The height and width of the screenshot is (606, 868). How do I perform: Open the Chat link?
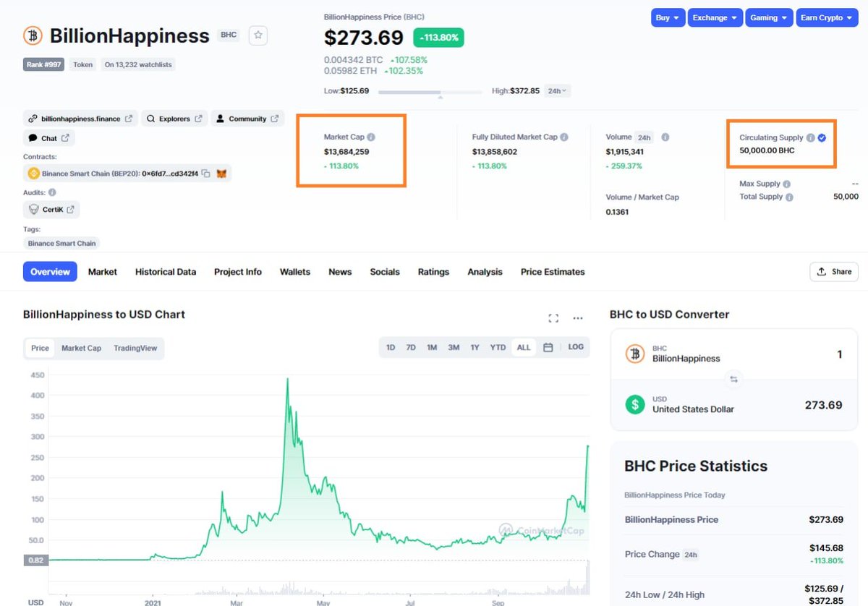point(49,138)
